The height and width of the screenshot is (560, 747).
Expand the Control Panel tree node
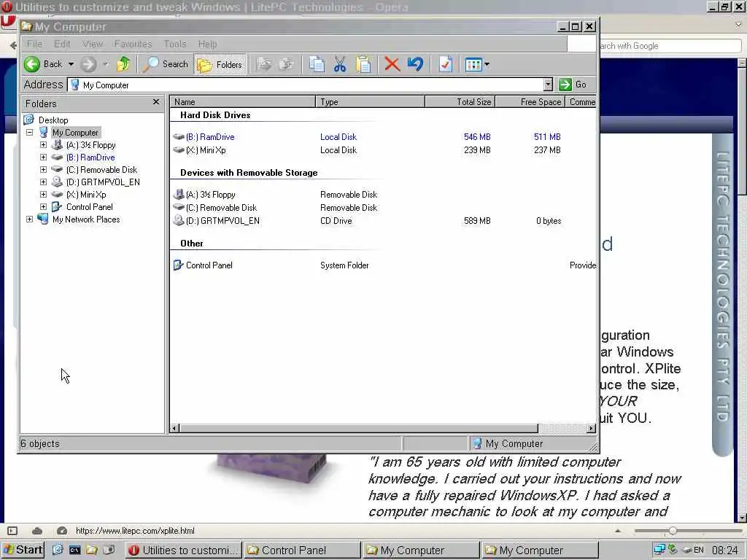coord(43,206)
